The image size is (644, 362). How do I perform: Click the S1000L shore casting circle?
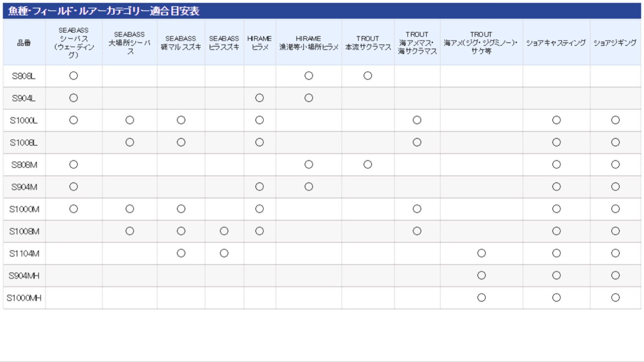[x=556, y=120]
